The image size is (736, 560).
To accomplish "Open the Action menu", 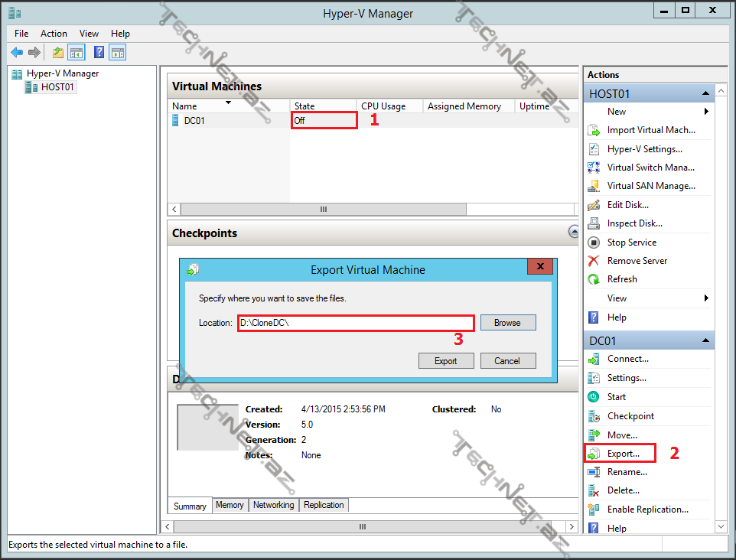I will [54, 33].
